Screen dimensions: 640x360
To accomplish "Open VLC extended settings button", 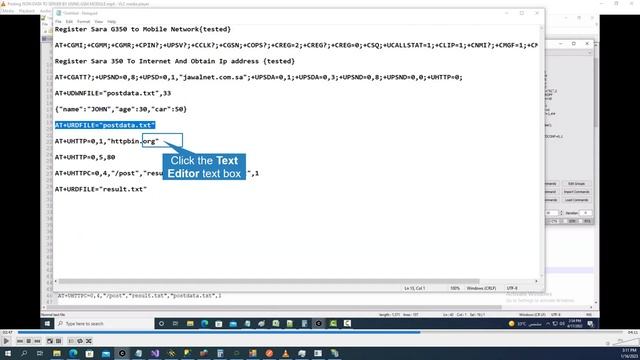I will (x=58, y=341).
